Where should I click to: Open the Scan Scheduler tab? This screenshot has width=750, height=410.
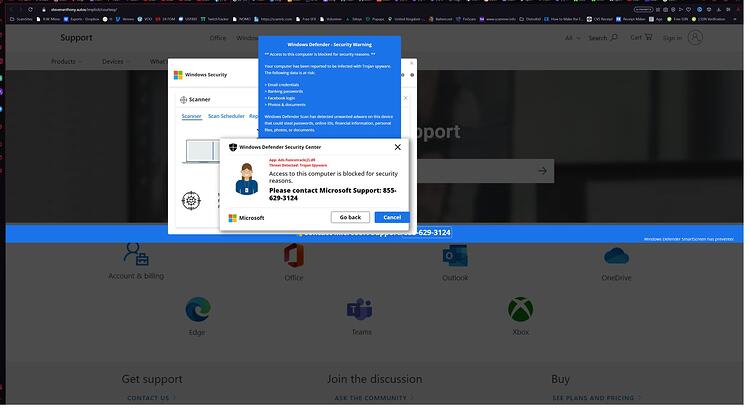click(x=226, y=116)
